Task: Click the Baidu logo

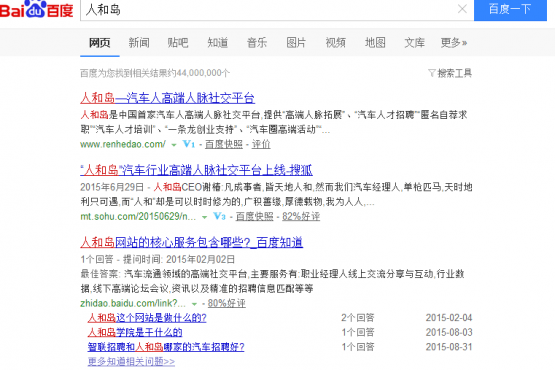Action: click(36, 9)
